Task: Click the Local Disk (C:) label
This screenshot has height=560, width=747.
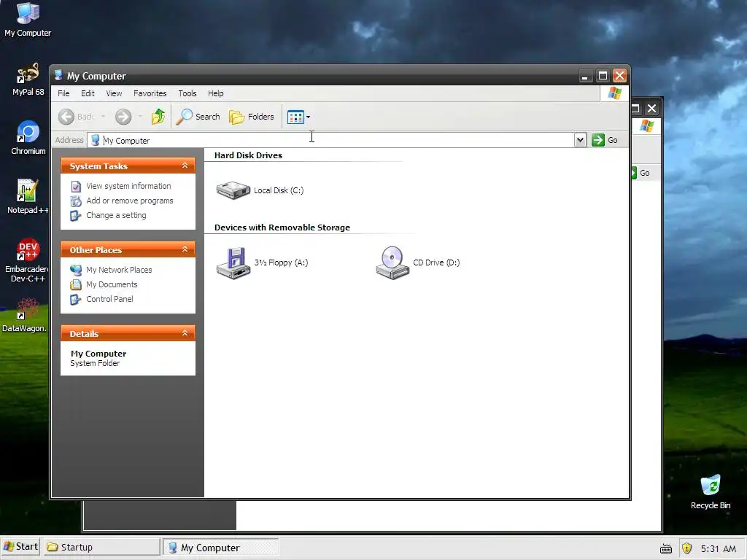Action: coord(279,190)
